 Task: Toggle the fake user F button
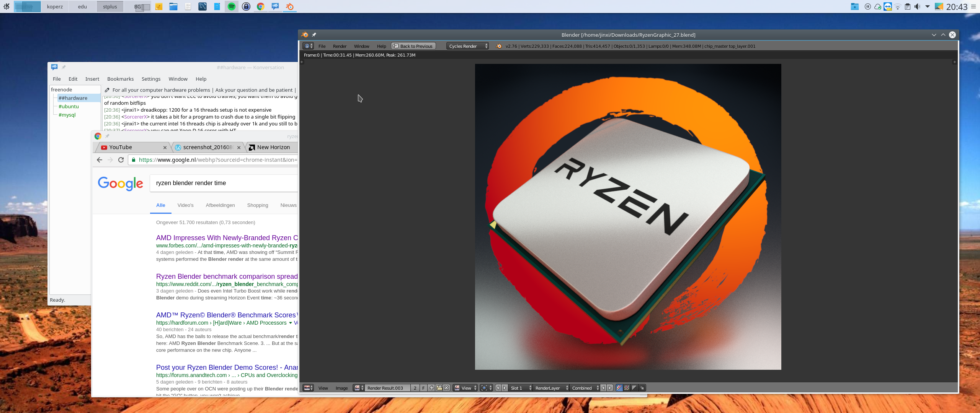pyautogui.click(x=423, y=388)
